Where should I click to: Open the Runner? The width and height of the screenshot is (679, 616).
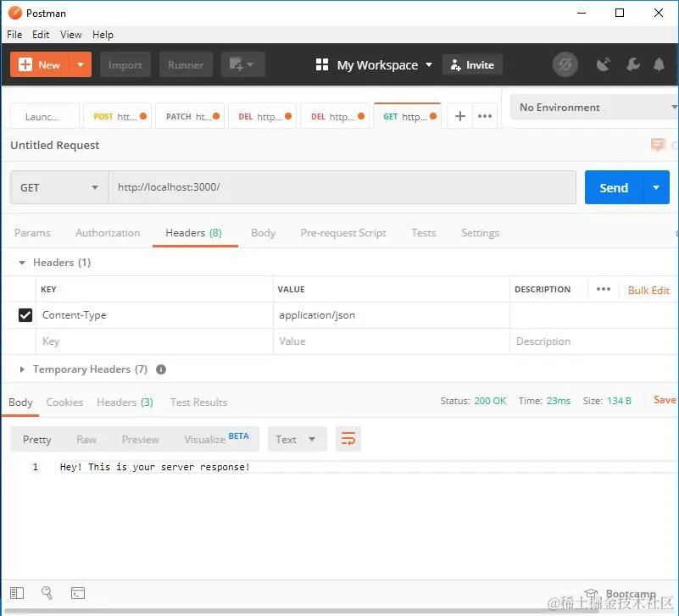coord(186,64)
